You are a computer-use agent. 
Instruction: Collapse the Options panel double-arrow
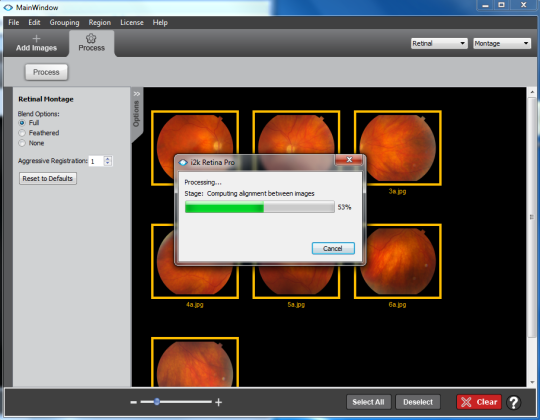pos(137,94)
